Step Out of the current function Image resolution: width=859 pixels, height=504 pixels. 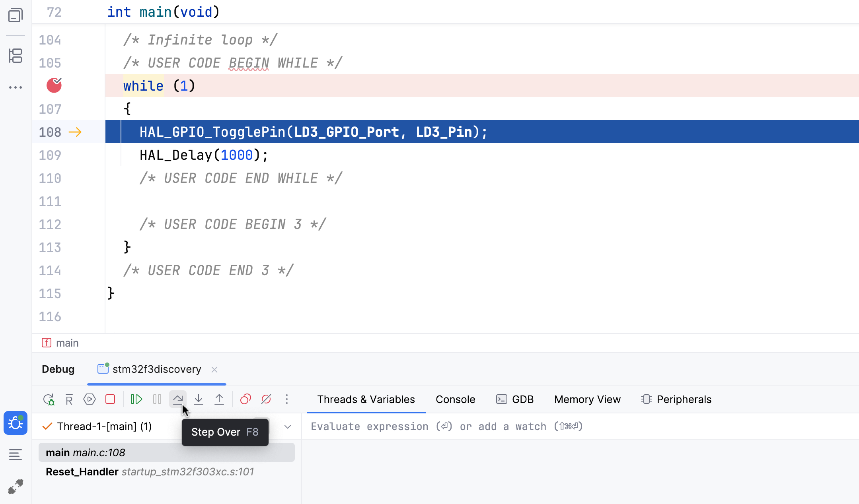point(219,399)
